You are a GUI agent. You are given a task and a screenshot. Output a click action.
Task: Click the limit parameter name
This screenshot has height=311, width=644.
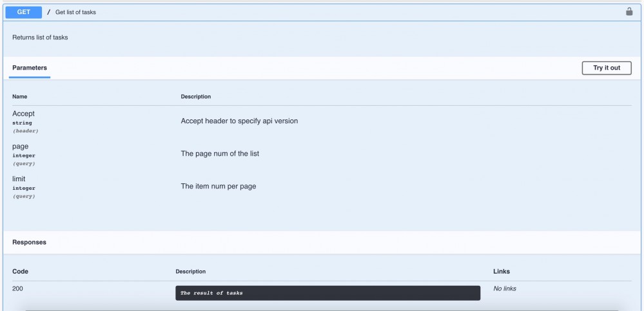pos(19,179)
